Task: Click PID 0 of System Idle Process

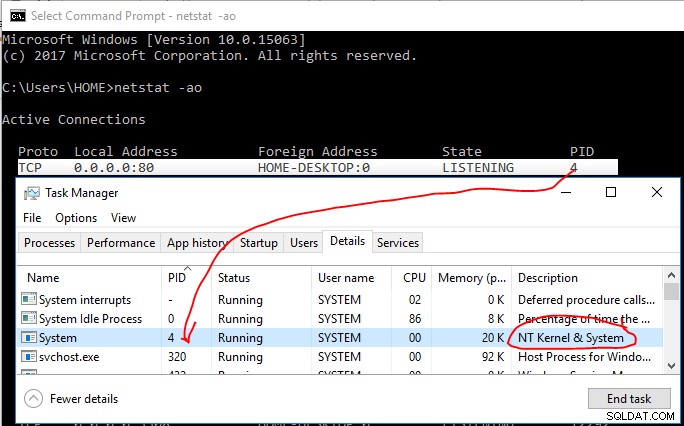Action: pos(171,319)
